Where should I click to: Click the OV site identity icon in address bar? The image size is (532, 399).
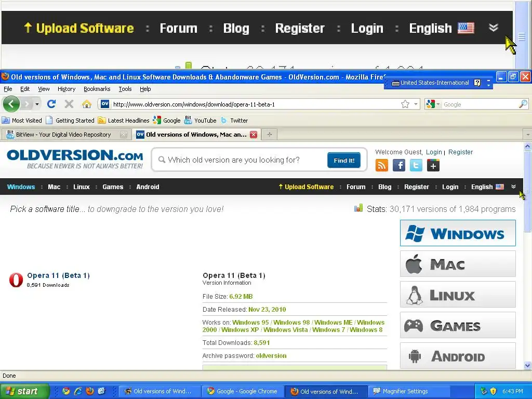105,104
